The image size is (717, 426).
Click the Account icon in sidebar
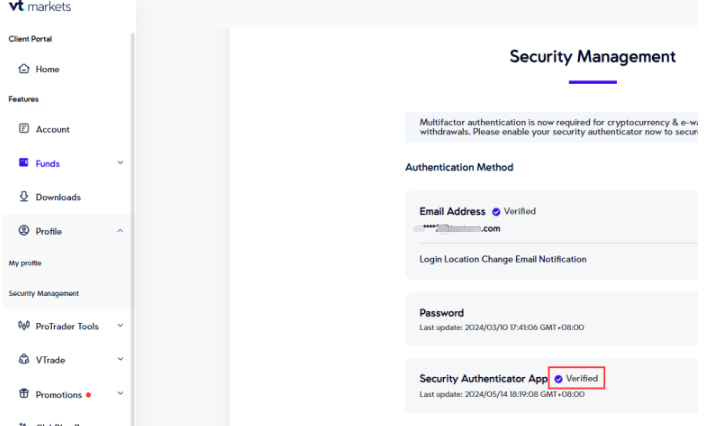click(x=24, y=129)
